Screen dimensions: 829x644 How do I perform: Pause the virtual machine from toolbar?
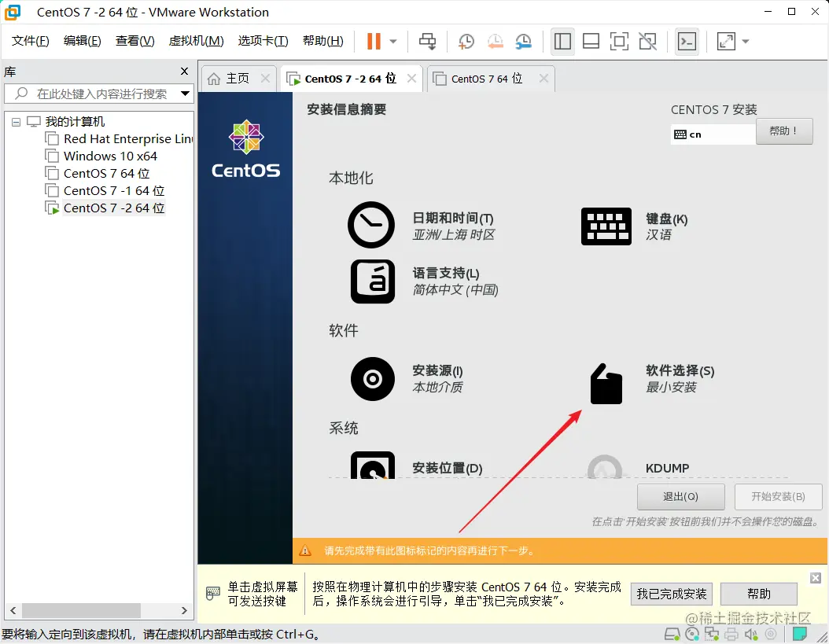(x=374, y=41)
